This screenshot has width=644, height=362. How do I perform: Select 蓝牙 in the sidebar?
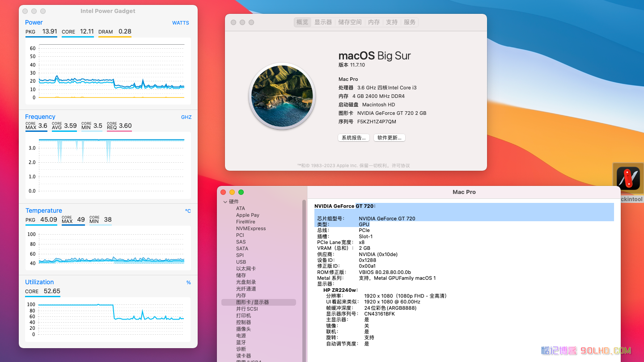(241, 342)
